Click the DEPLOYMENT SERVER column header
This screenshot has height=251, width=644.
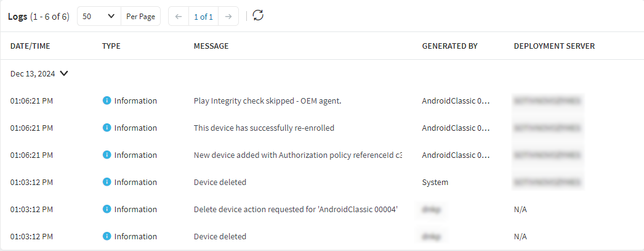553,46
